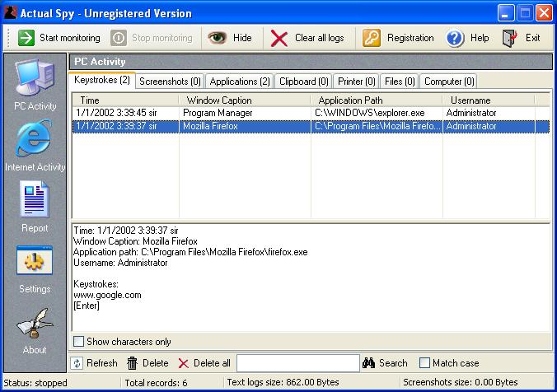The height and width of the screenshot is (392, 557).
Task: Select the PC Activity computer icon
Action: 35,77
